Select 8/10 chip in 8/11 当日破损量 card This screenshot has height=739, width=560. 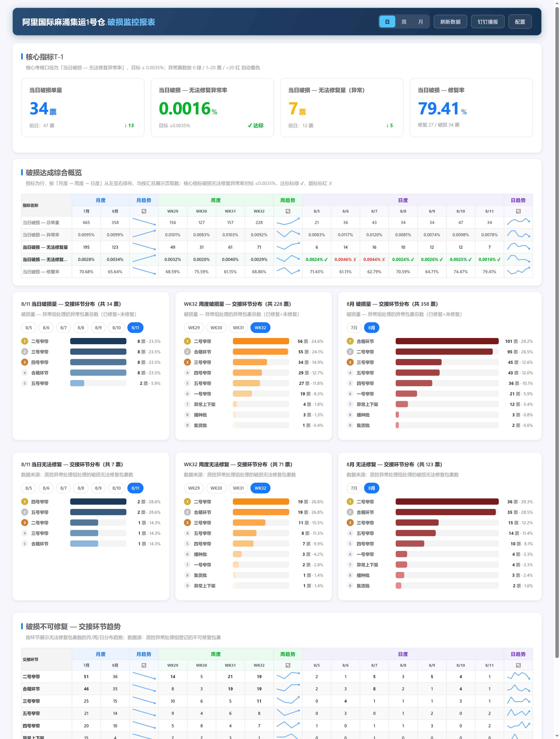click(x=117, y=327)
